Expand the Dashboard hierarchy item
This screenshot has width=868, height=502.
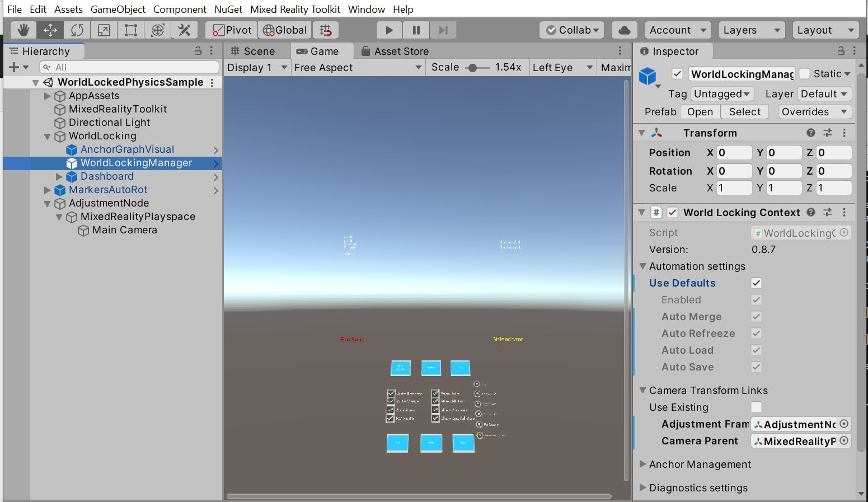(x=58, y=176)
